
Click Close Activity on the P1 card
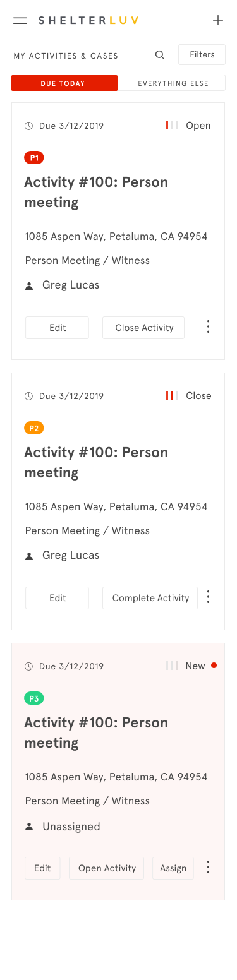144,328
